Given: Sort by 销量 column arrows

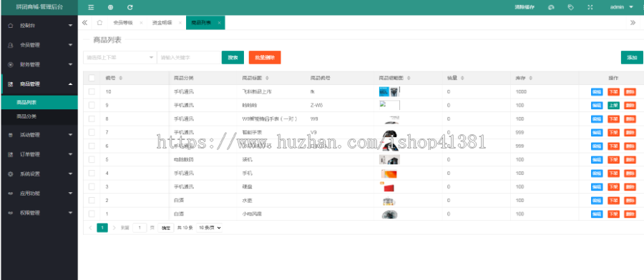Looking at the screenshot, I should 462,78.
